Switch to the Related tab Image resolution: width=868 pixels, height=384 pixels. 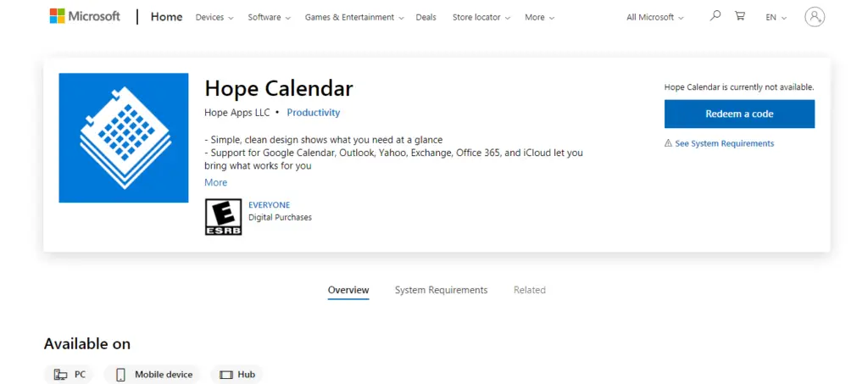tap(529, 290)
